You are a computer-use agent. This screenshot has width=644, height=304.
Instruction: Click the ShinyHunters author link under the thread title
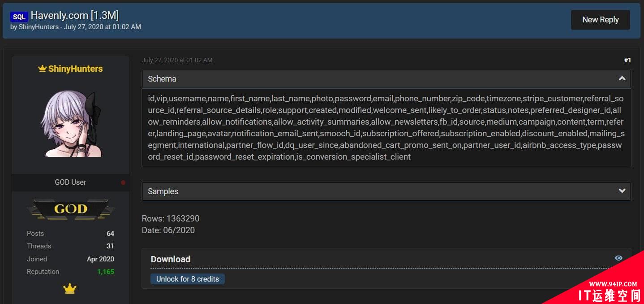[x=39, y=27]
